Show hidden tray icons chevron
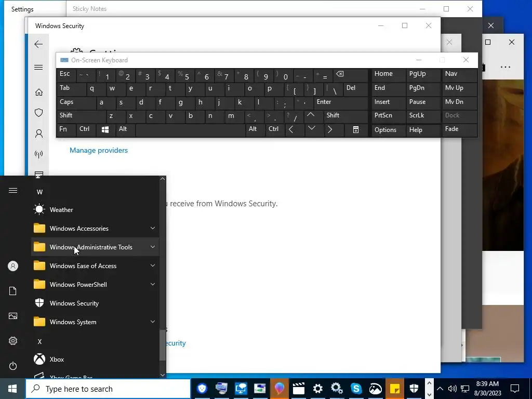532x399 pixels. [x=440, y=389]
